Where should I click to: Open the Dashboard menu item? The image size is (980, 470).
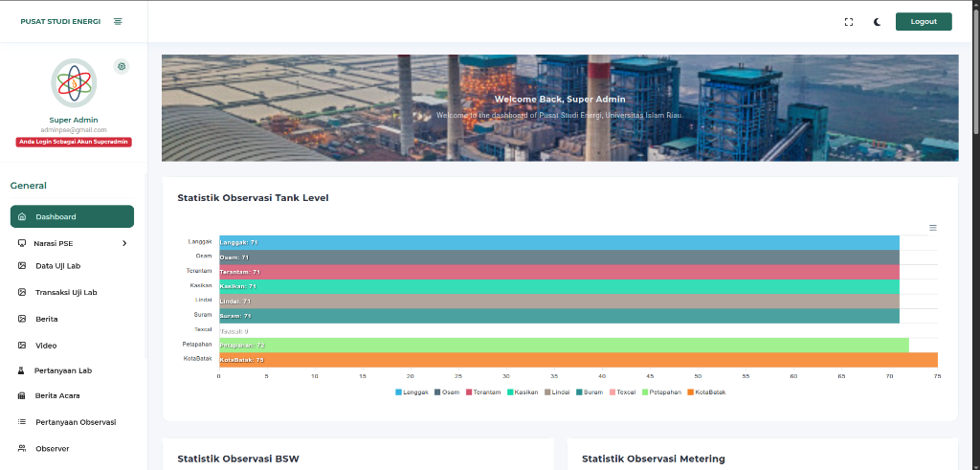pos(72,216)
